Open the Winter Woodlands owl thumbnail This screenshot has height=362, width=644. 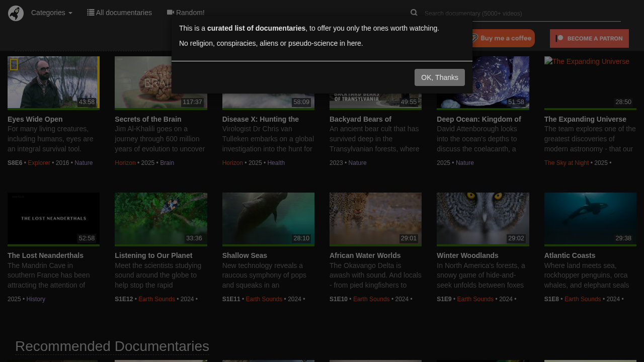click(x=482, y=219)
